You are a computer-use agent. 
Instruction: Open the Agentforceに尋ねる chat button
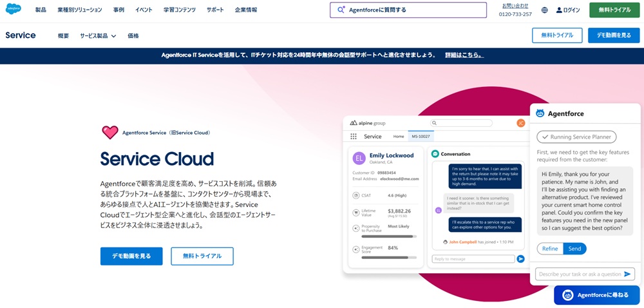pyautogui.click(x=596, y=295)
